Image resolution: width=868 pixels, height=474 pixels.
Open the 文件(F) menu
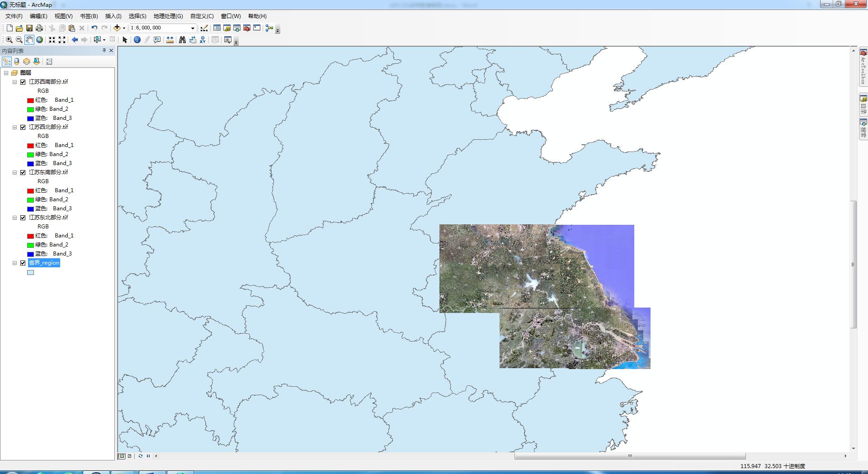point(14,16)
